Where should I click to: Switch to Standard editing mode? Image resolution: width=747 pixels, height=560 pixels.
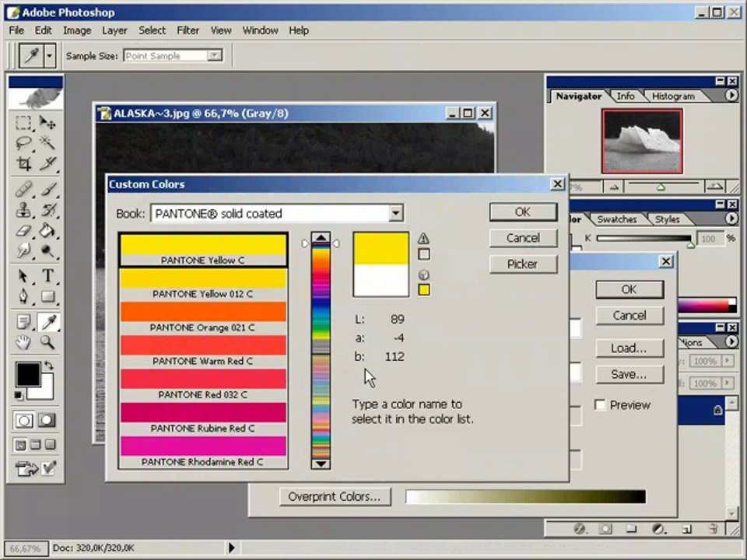tap(24, 420)
